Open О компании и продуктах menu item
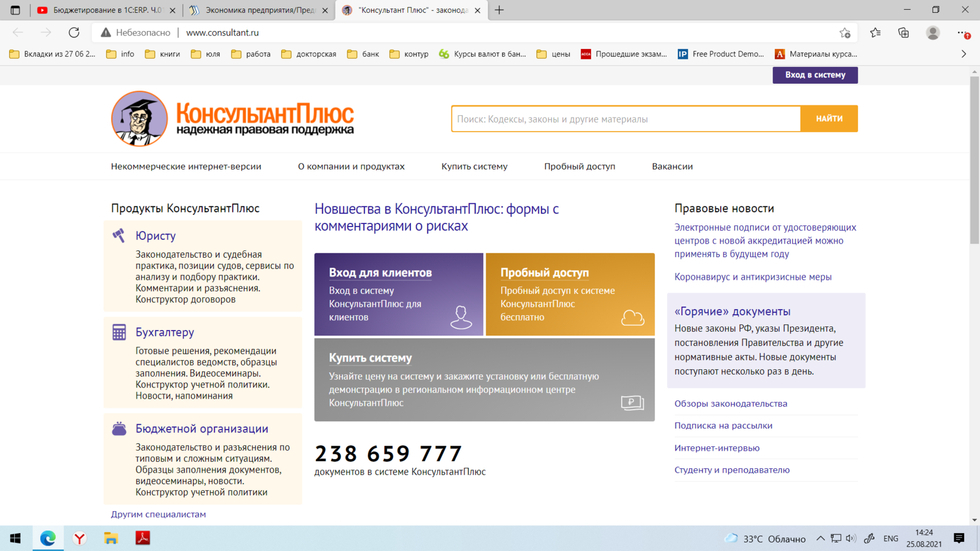Screen dimensions: 980x551 tap(352, 167)
